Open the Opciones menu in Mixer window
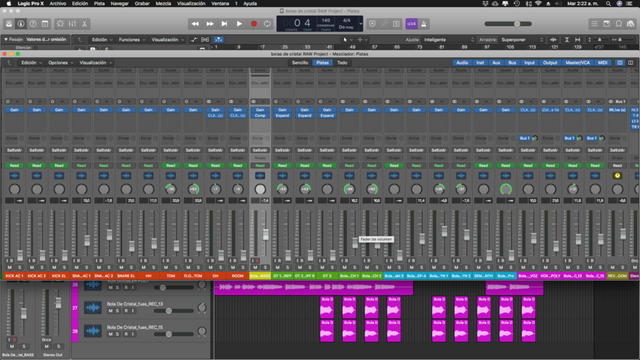Viewport: 640px width, 360px height. point(60,62)
